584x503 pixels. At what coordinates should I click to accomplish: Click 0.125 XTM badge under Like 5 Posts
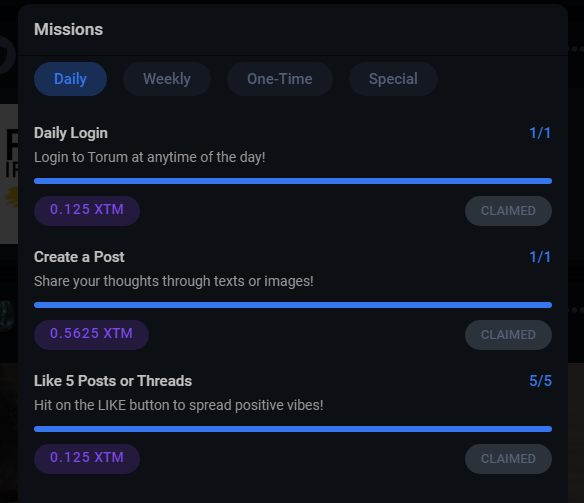(x=87, y=459)
